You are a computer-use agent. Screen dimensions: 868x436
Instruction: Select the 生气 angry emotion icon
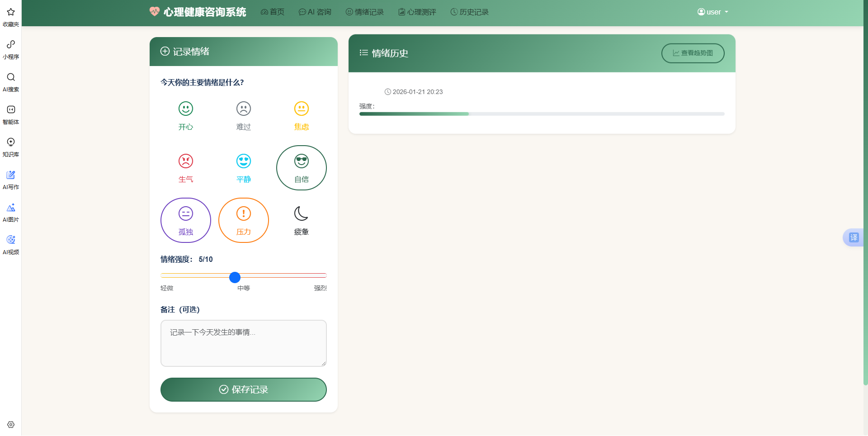pos(185,167)
